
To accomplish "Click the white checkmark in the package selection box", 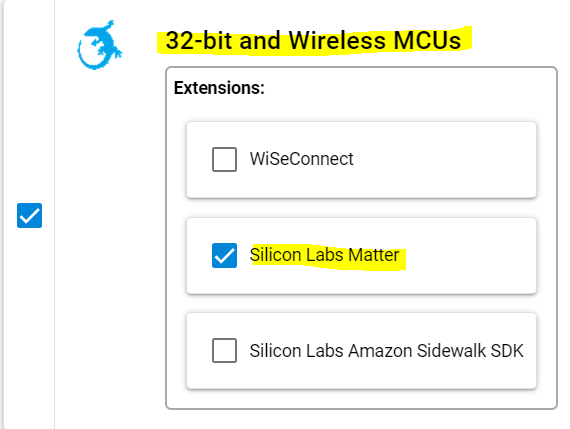I will click(29, 216).
